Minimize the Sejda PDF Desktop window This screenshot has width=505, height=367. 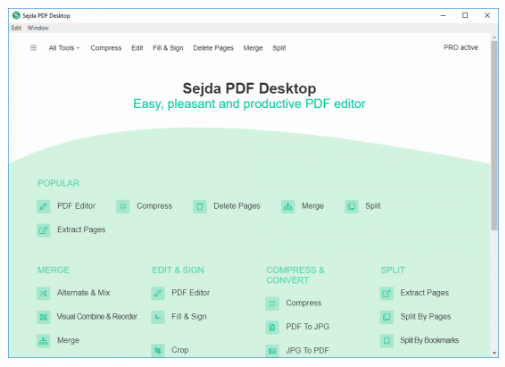443,15
